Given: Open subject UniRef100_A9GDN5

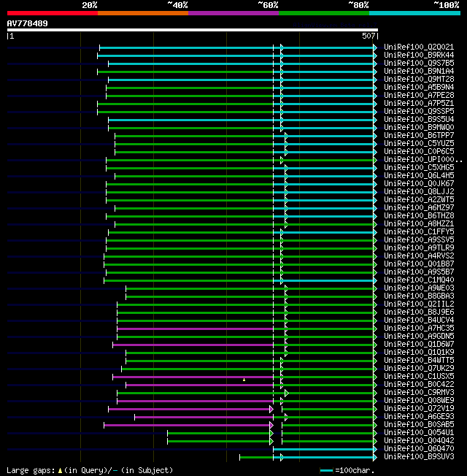Looking at the screenshot, I should pyautogui.click(x=419, y=336).
